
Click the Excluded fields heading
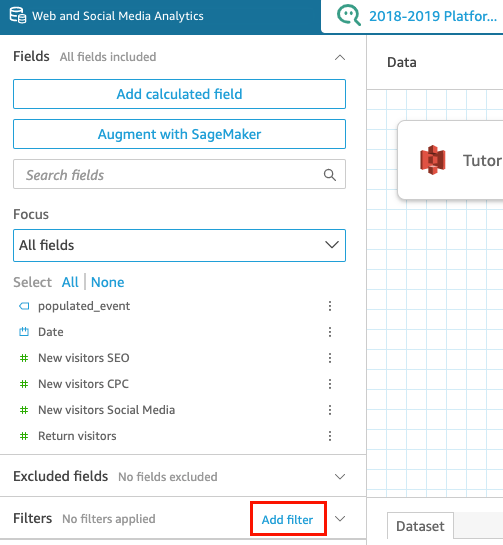click(60, 476)
